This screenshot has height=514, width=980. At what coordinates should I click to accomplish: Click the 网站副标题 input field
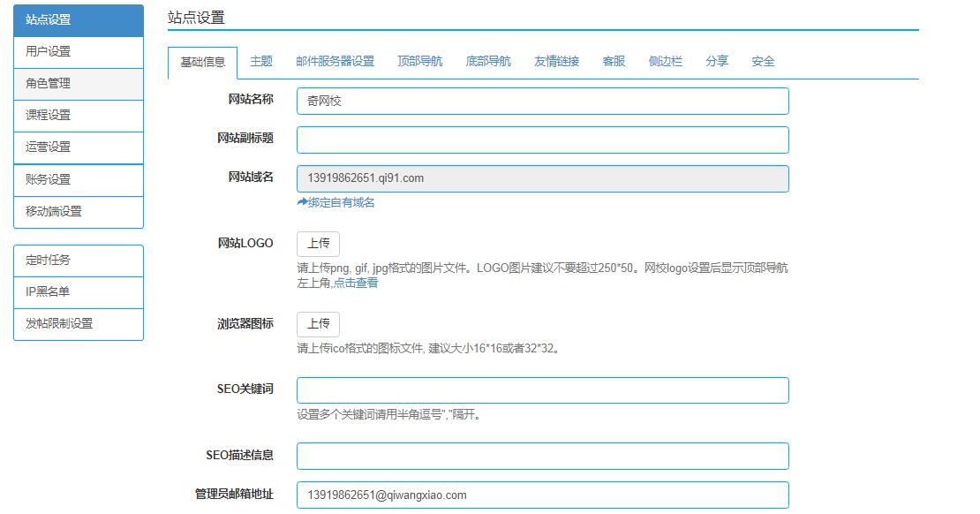tap(542, 140)
